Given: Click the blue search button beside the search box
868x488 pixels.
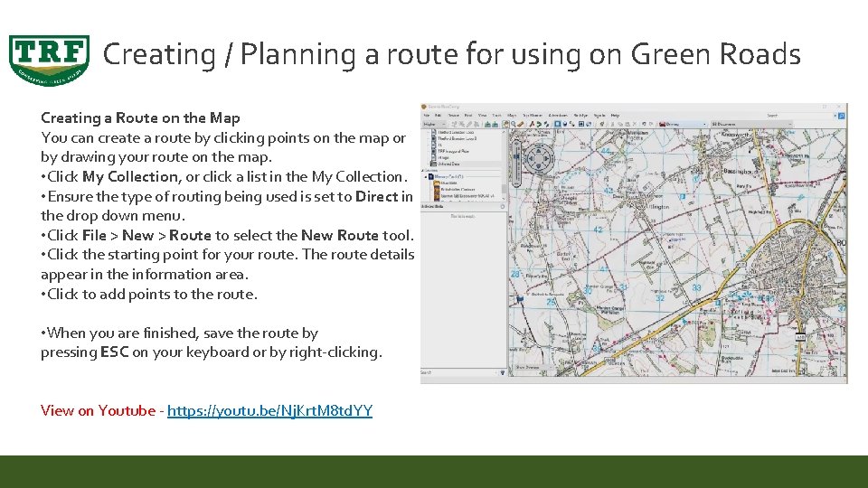Looking at the screenshot, I should (842, 116).
